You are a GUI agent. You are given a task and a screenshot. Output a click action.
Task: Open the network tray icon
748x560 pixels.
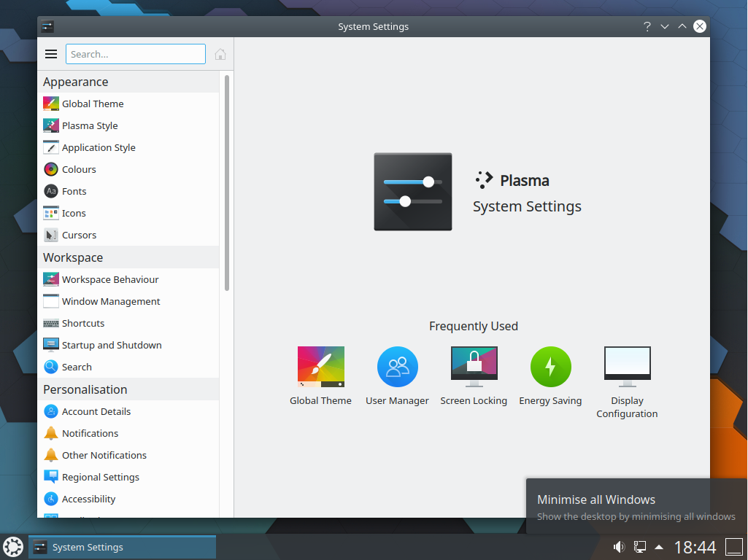pyautogui.click(x=639, y=547)
